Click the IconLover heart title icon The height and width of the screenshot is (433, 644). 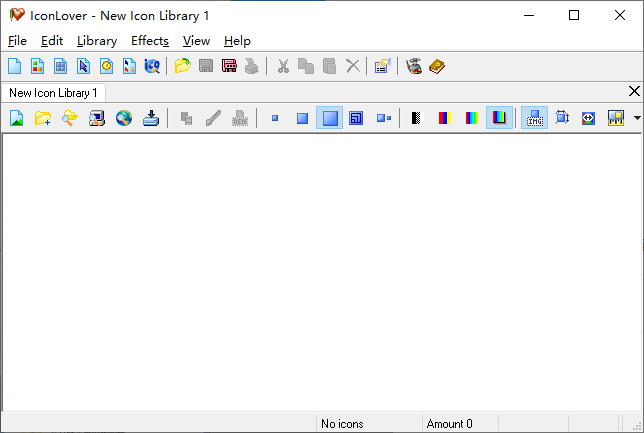pos(17,15)
